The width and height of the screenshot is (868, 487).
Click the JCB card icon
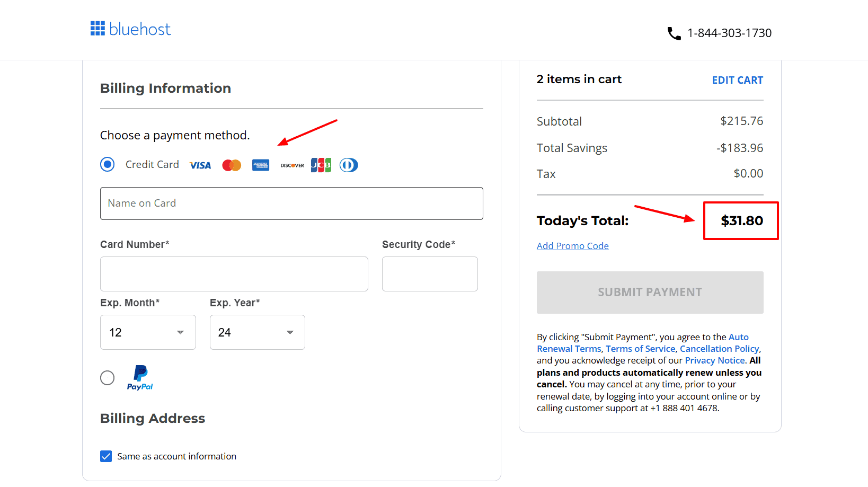coord(321,165)
